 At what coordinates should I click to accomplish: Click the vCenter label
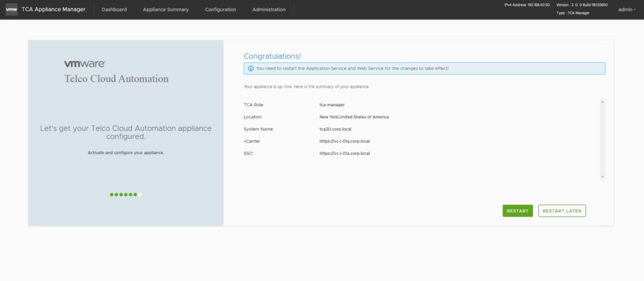[252, 141]
